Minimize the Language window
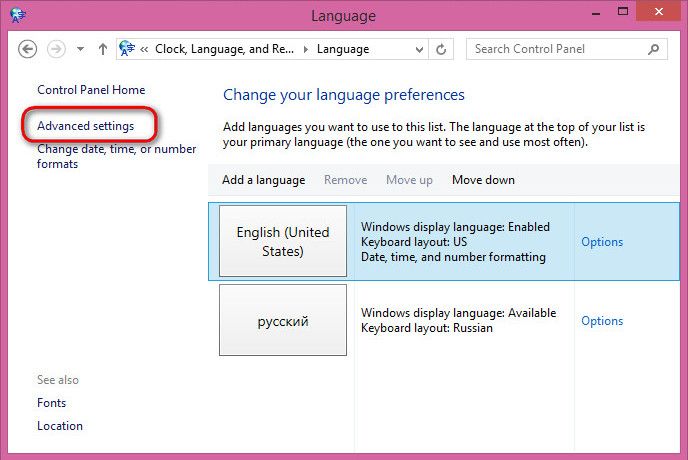Image resolution: width=688 pixels, height=460 pixels. (x=596, y=12)
